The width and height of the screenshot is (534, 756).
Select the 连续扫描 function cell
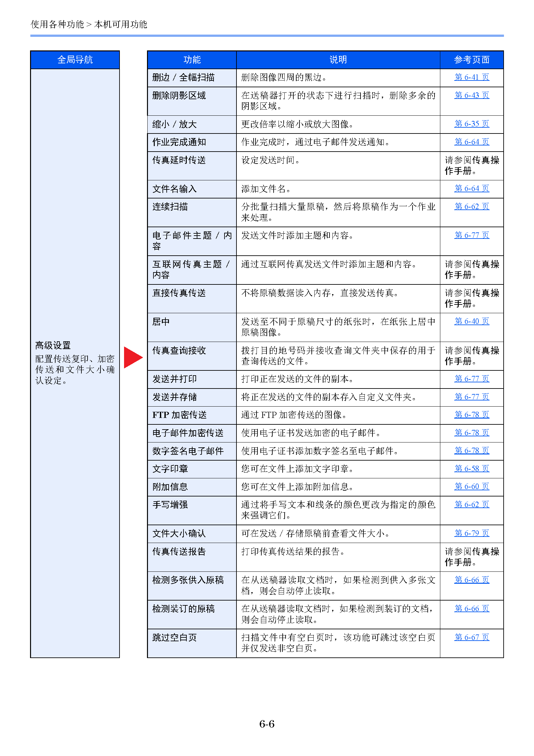point(192,212)
